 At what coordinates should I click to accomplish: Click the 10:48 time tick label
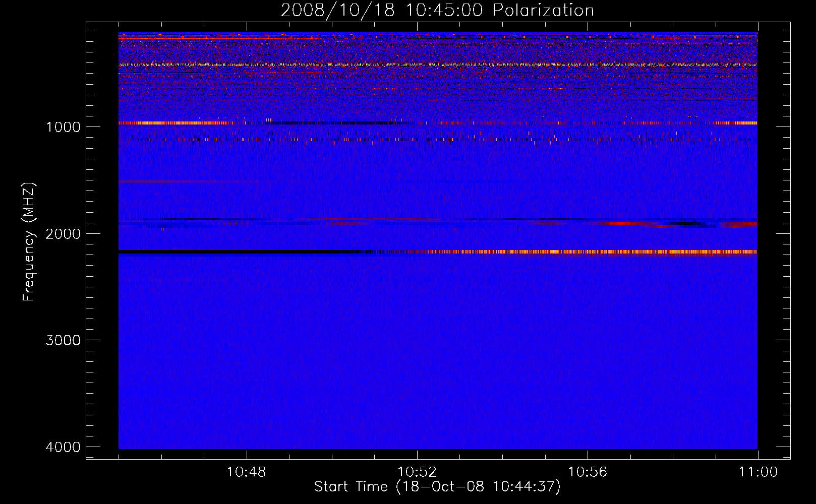pyautogui.click(x=246, y=472)
